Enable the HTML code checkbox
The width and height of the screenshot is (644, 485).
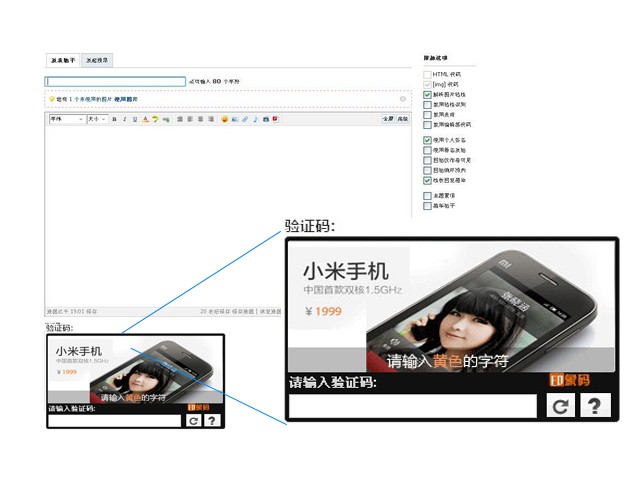tap(427, 74)
